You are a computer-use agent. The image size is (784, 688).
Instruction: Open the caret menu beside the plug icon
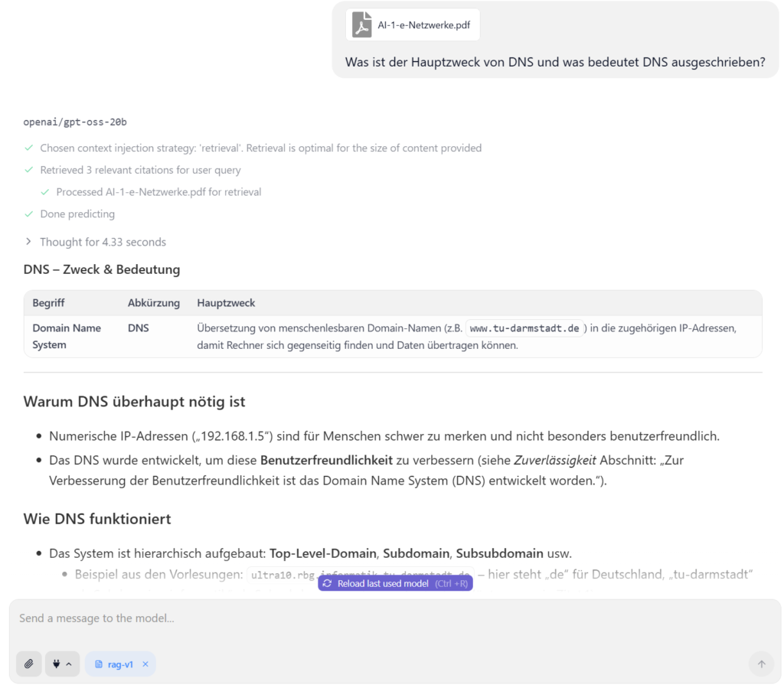69,664
